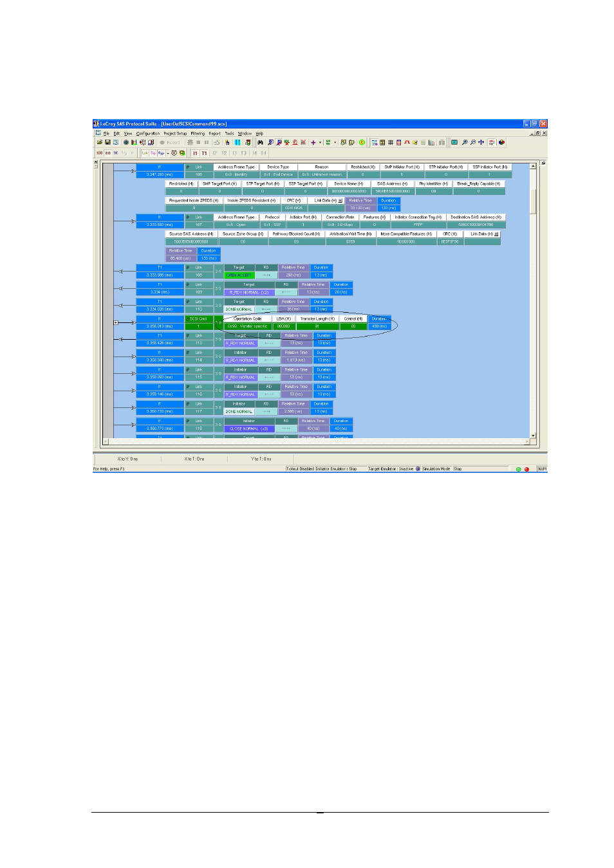The image size is (614, 868).
Task: Click the Zoom Out magnifier icon
Action: pyautogui.click(x=472, y=142)
